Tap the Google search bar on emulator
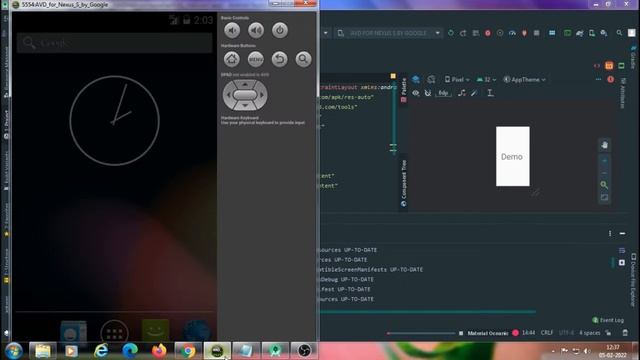Viewport: 640px width, 360px height. pos(115,43)
